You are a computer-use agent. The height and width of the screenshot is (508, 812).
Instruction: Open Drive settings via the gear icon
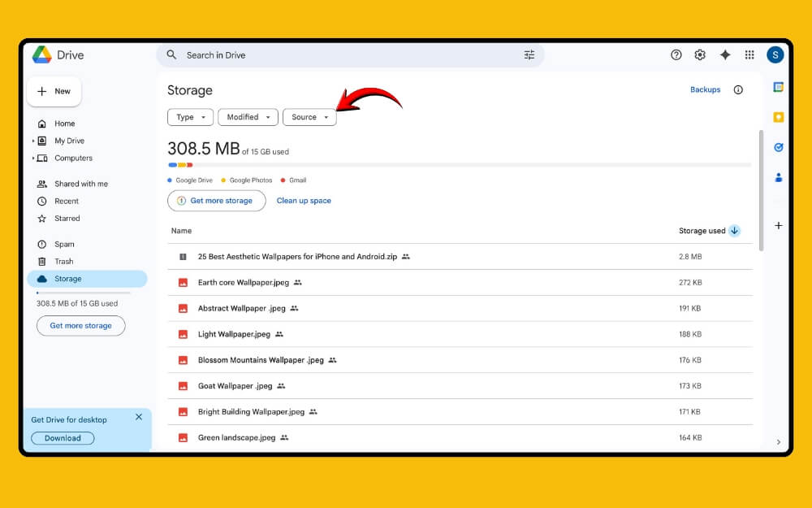700,54
